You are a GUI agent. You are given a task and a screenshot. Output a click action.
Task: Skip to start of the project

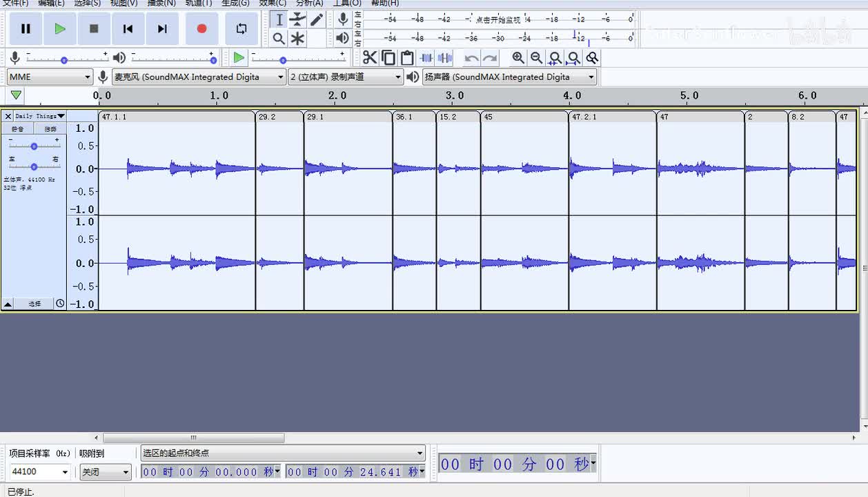[x=128, y=28]
